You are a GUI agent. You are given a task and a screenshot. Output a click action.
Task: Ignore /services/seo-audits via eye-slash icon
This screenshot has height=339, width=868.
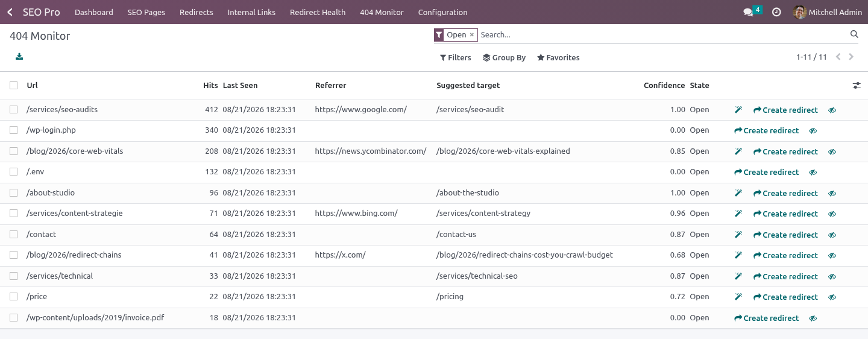pos(832,110)
